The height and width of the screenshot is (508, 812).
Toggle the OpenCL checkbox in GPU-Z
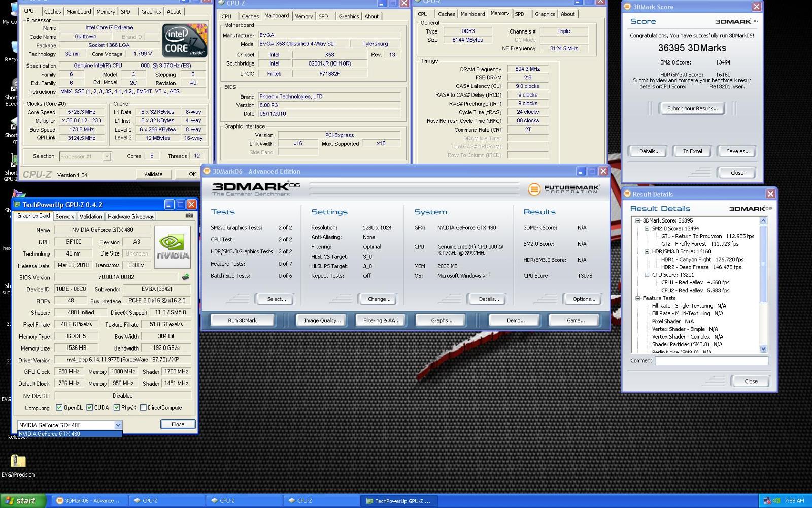pyautogui.click(x=59, y=407)
